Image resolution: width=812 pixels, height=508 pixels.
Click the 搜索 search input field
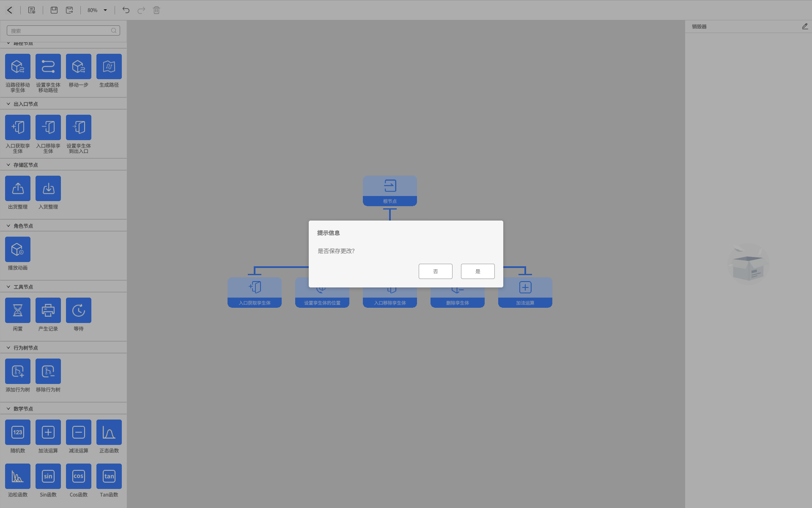click(x=59, y=30)
